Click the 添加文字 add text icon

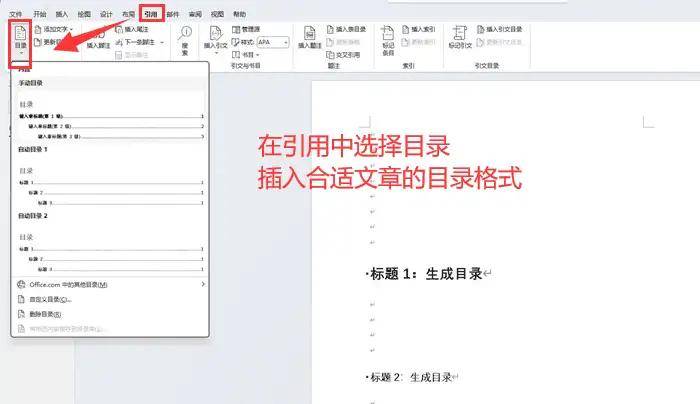(38, 29)
